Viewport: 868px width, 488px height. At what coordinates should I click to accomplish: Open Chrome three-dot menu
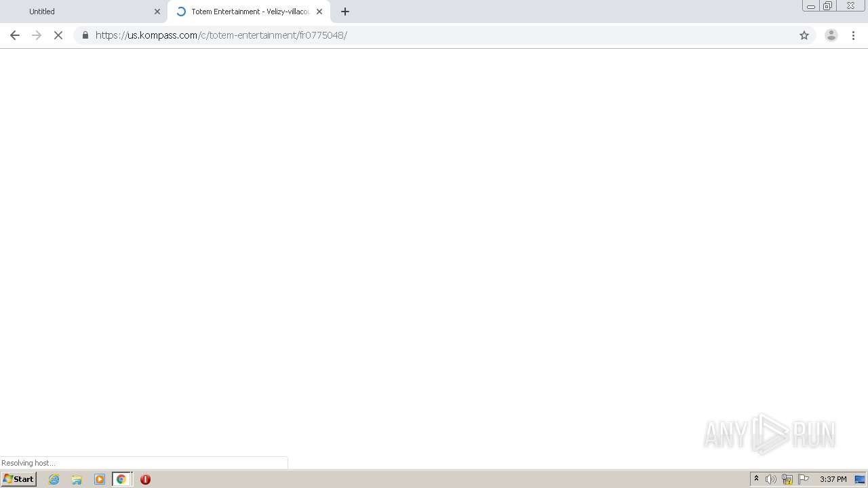tap(854, 35)
